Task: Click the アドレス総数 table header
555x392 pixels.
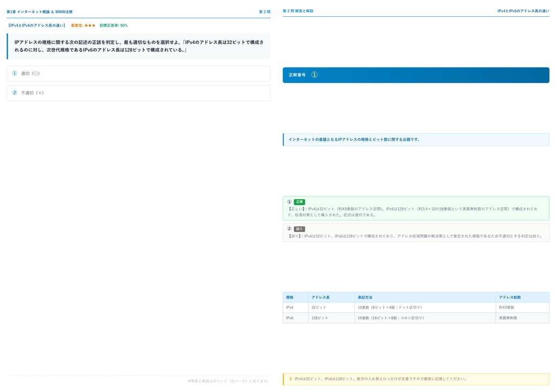Action: tap(522, 297)
